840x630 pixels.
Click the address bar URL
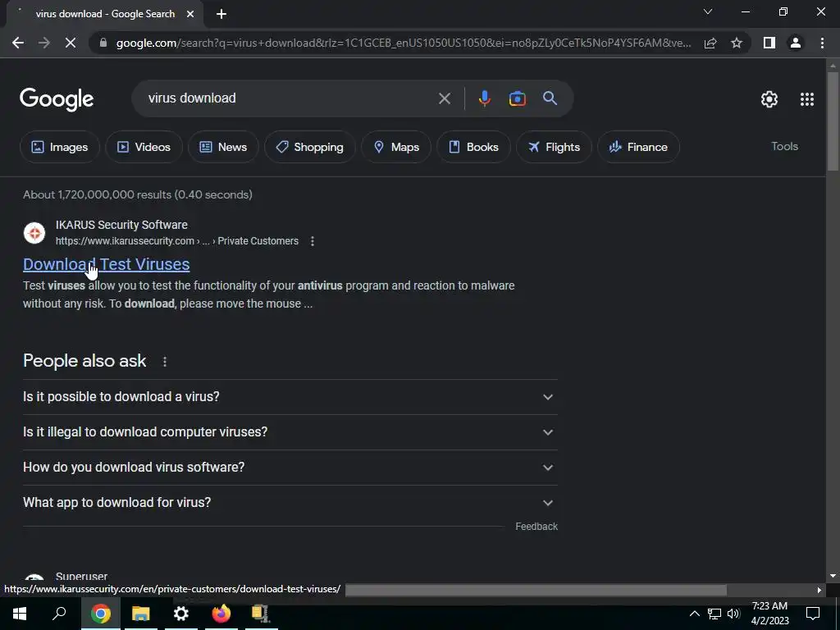click(404, 43)
